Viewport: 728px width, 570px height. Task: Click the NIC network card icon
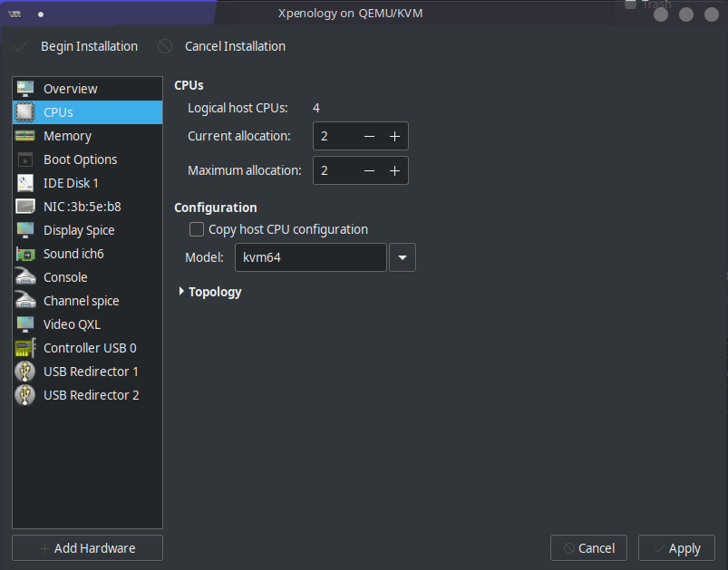(25, 207)
